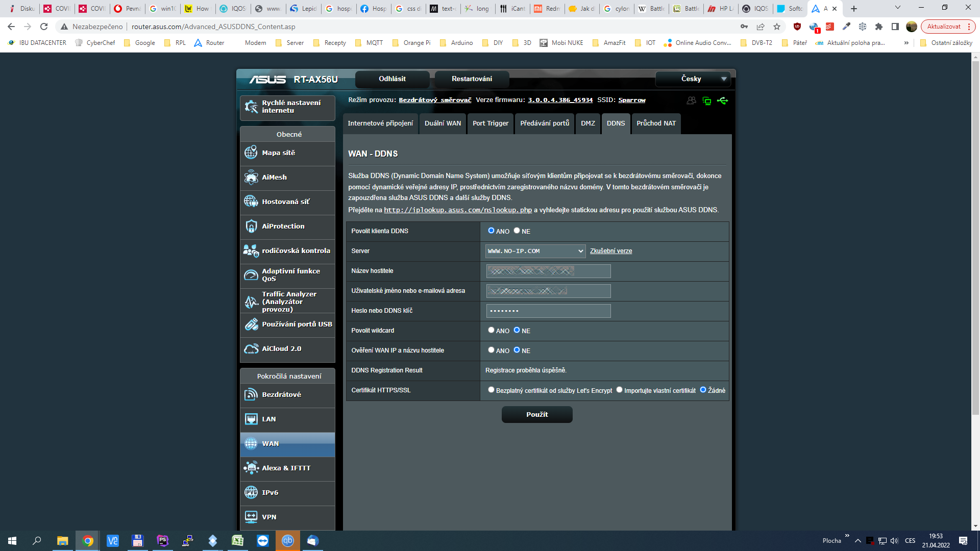The width and height of the screenshot is (980, 551).
Task: Open the AiProtection shield icon
Action: click(251, 226)
